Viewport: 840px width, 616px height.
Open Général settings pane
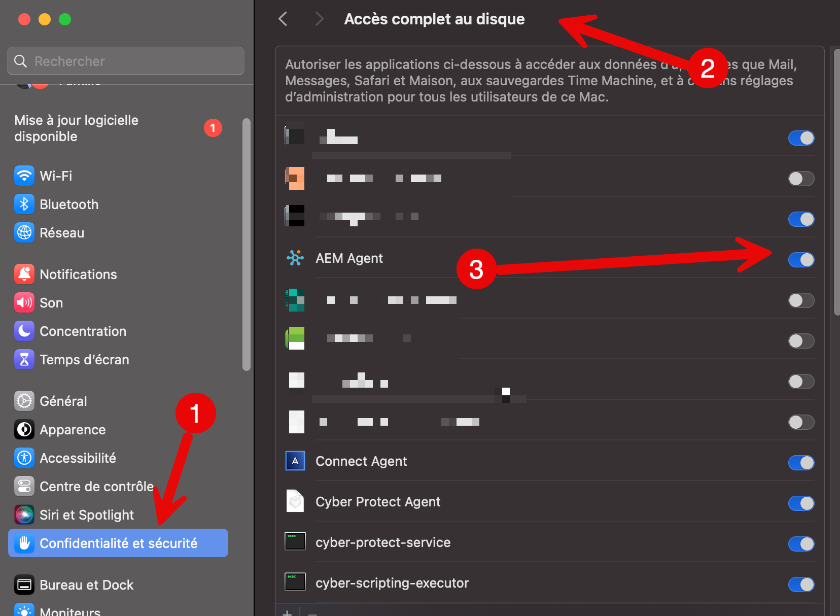pyautogui.click(x=63, y=401)
